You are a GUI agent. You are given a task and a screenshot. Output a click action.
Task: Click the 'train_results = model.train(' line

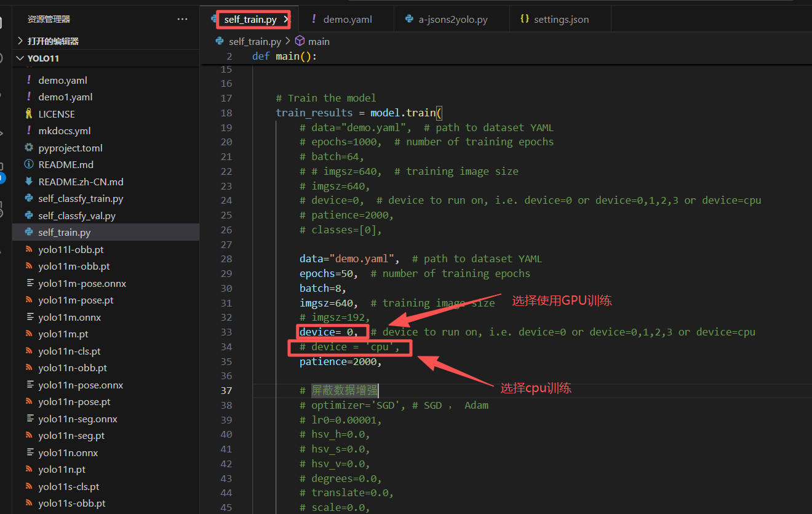(x=359, y=113)
